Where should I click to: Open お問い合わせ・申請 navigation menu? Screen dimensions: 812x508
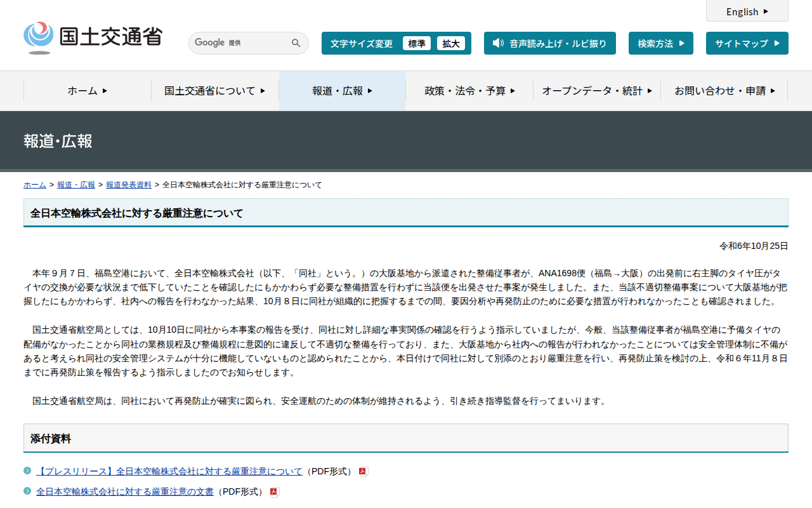[724, 91]
